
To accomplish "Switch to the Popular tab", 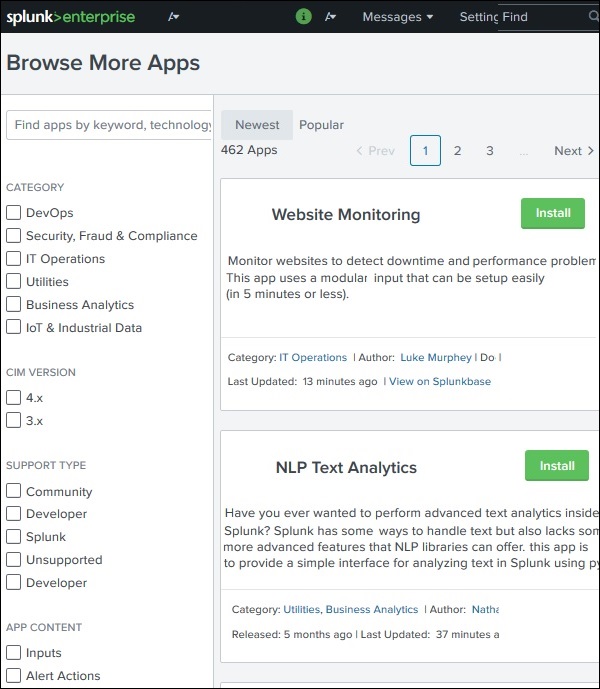I will click(x=321, y=125).
